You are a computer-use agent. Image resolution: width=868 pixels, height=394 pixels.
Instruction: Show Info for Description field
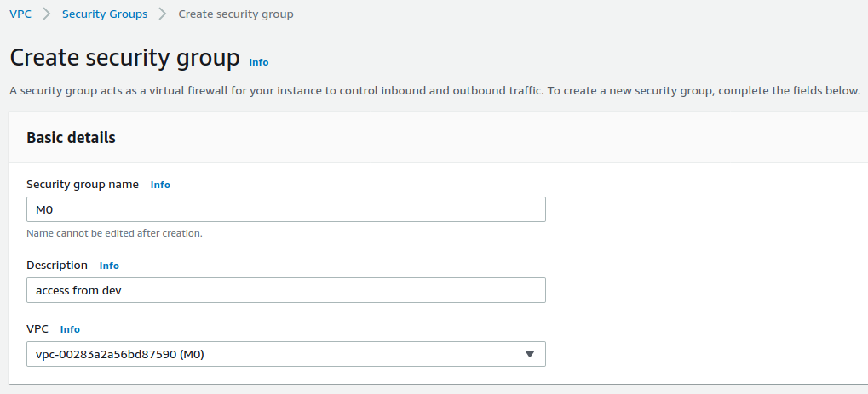point(109,266)
